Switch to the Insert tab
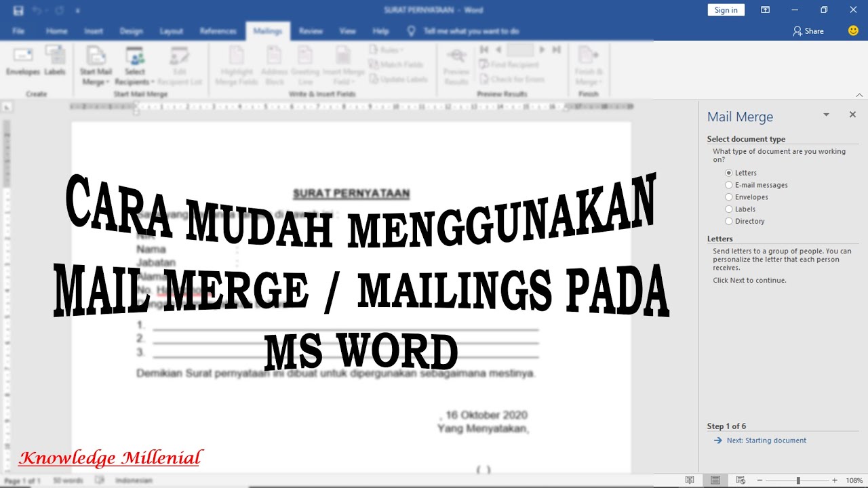Viewport: 868px width, 488px height. 94,31
